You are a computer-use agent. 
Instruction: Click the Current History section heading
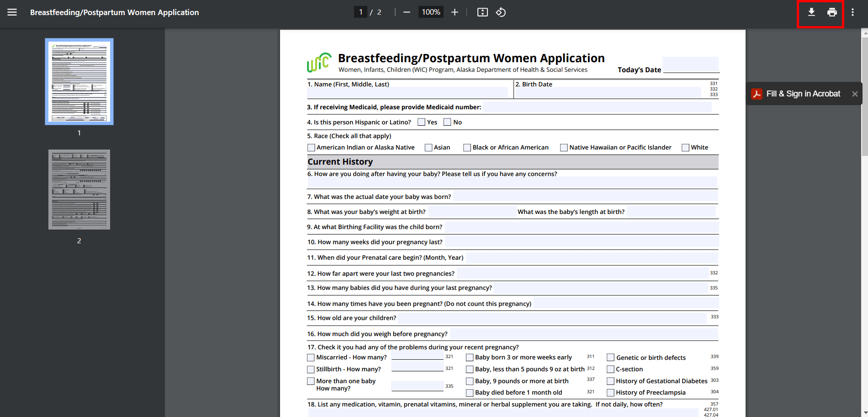tap(340, 162)
